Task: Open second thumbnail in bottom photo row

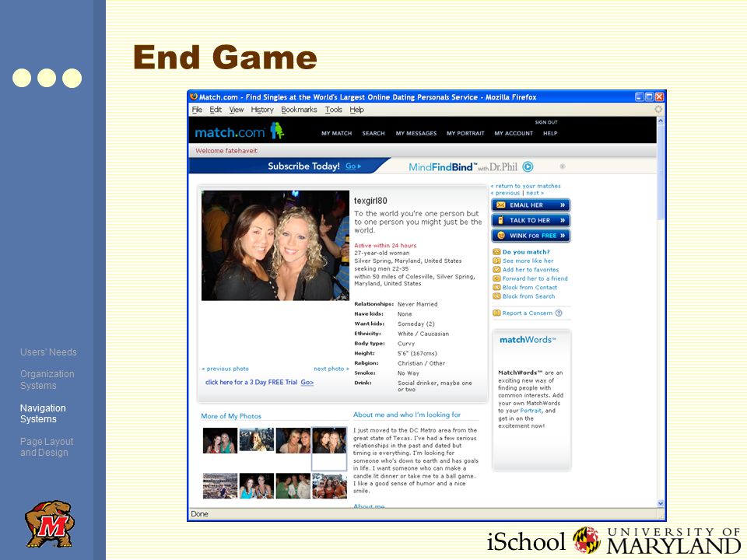Action: (256, 485)
